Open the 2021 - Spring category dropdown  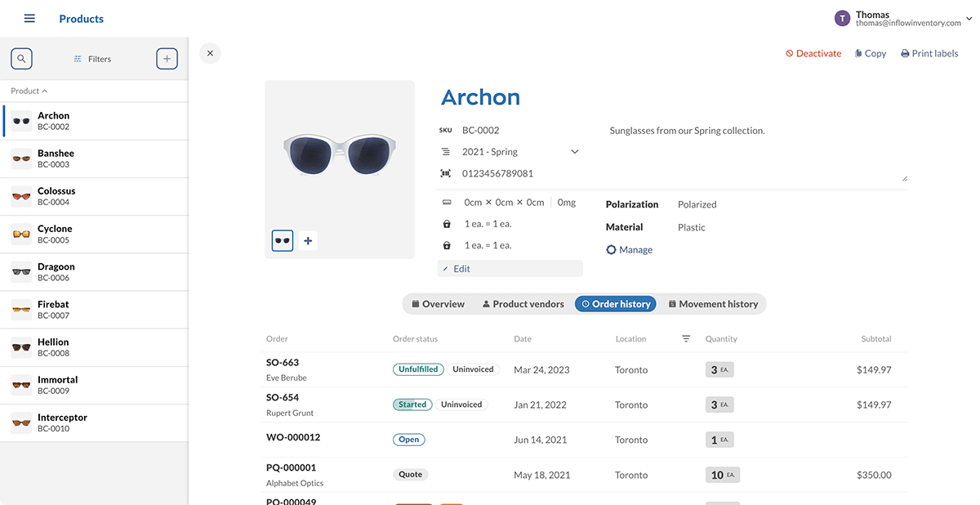point(574,151)
